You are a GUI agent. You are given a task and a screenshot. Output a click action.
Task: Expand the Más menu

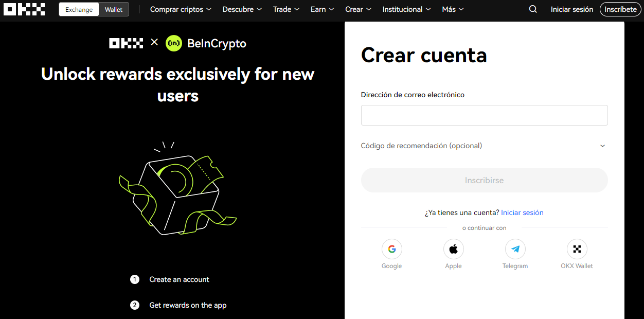click(x=453, y=9)
